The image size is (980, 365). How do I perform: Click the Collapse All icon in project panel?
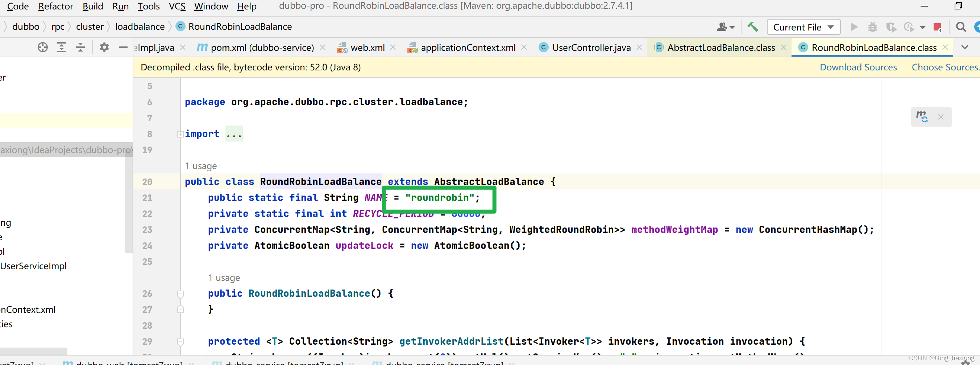pyautogui.click(x=80, y=47)
